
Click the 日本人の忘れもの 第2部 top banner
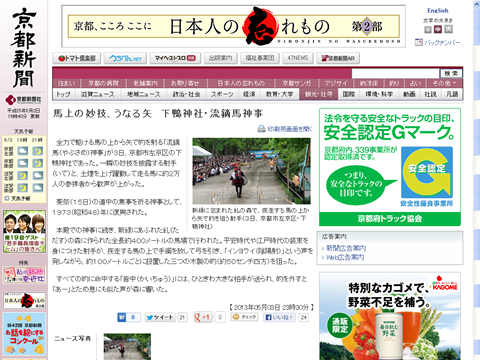(x=233, y=26)
